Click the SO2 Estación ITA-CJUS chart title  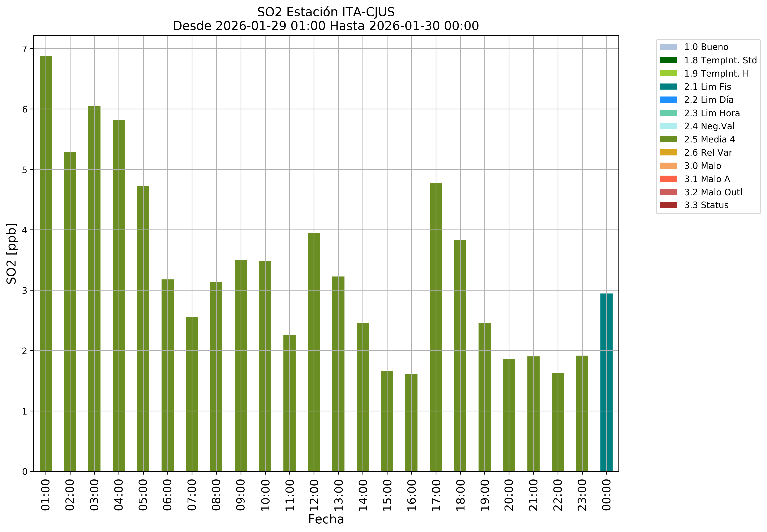[326, 12]
